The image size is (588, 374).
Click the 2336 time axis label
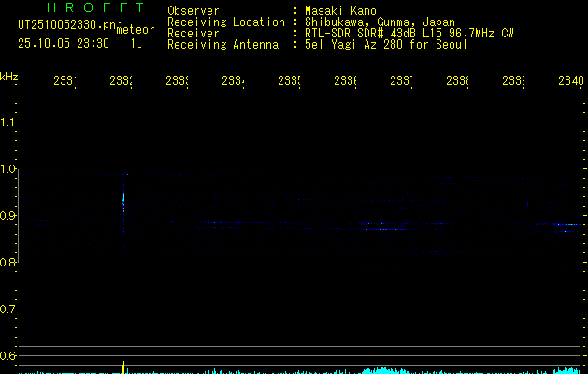point(345,81)
